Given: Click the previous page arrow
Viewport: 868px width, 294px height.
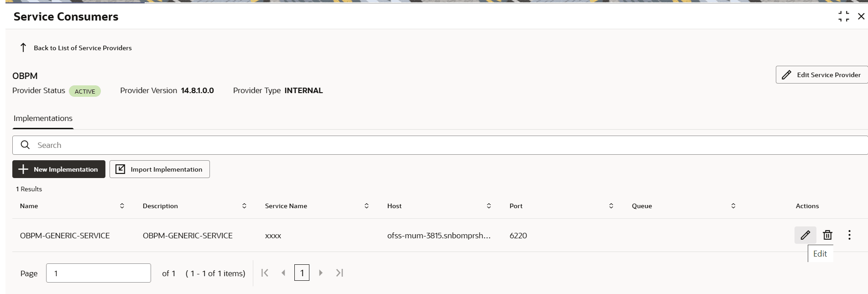Looking at the screenshot, I should [x=283, y=273].
